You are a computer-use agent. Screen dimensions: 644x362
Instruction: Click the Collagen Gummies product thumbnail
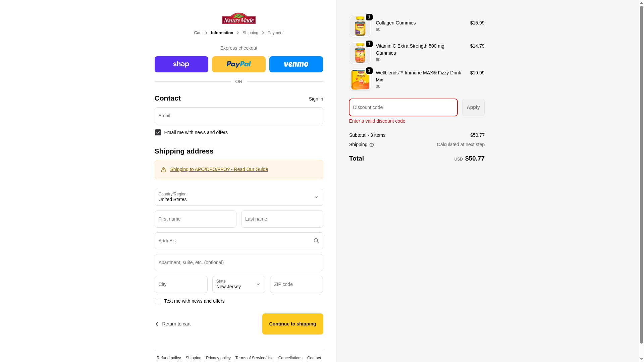(360, 26)
